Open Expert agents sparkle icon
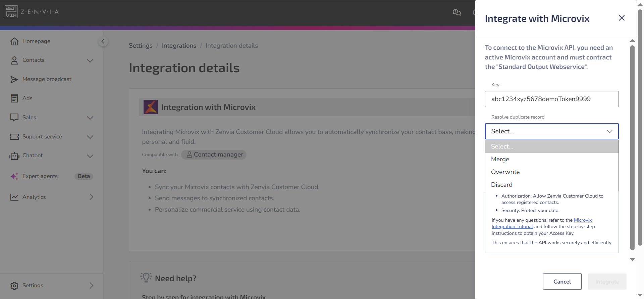This screenshot has width=644, height=299. pos(14,176)
